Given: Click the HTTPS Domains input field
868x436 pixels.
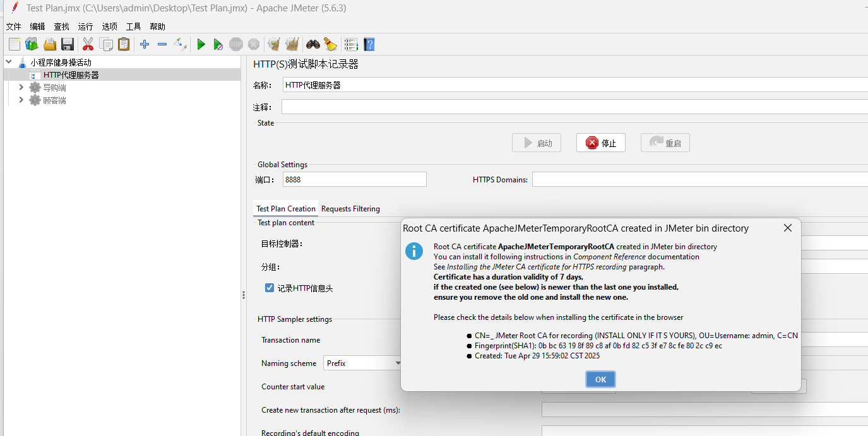Looking at the screenshot, I should click(x=699, y=179).
